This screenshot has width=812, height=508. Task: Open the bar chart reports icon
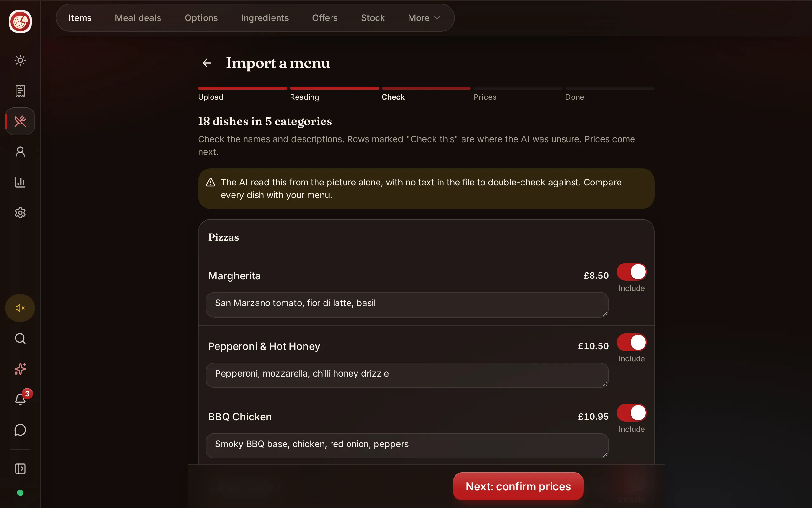20,182
